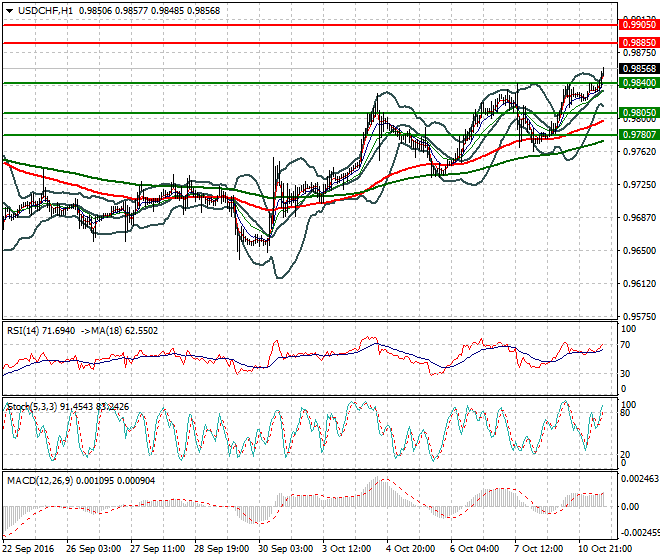Select the current price label 0.98568
The height and width of the screenshot is (560, 660).
point(639,69)
